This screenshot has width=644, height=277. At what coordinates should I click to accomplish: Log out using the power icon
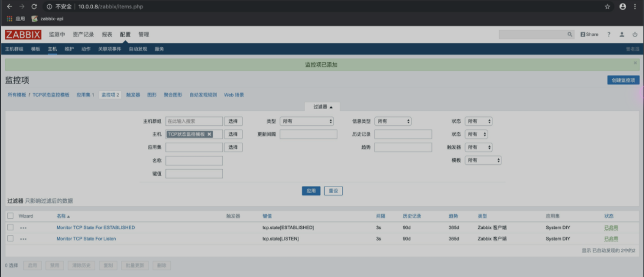click(635, 35)
